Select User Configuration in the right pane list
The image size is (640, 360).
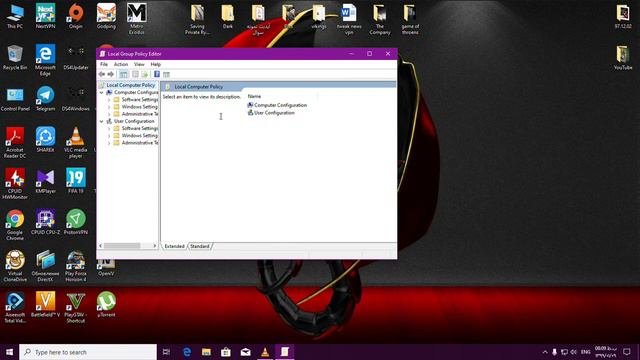(x=271, y=113)
